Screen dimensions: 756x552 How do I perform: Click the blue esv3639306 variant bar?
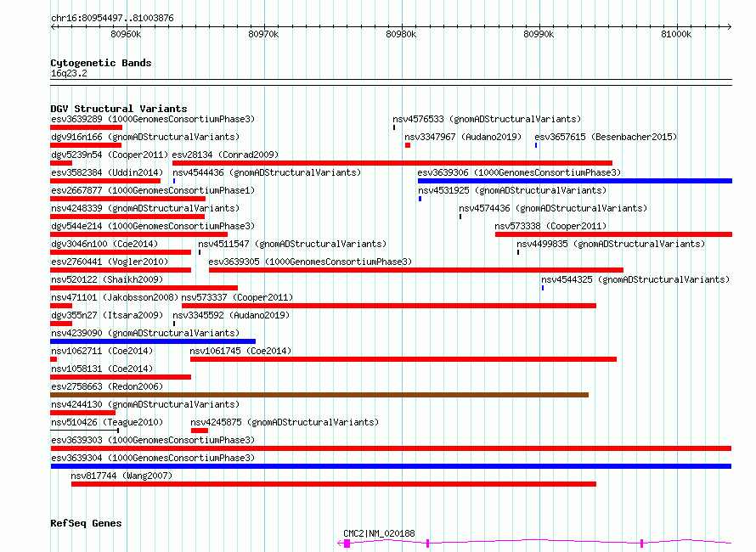pos(575,181)
